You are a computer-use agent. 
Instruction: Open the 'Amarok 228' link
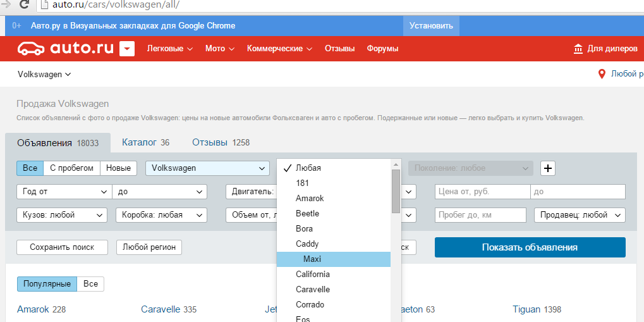tap(42, 309)
